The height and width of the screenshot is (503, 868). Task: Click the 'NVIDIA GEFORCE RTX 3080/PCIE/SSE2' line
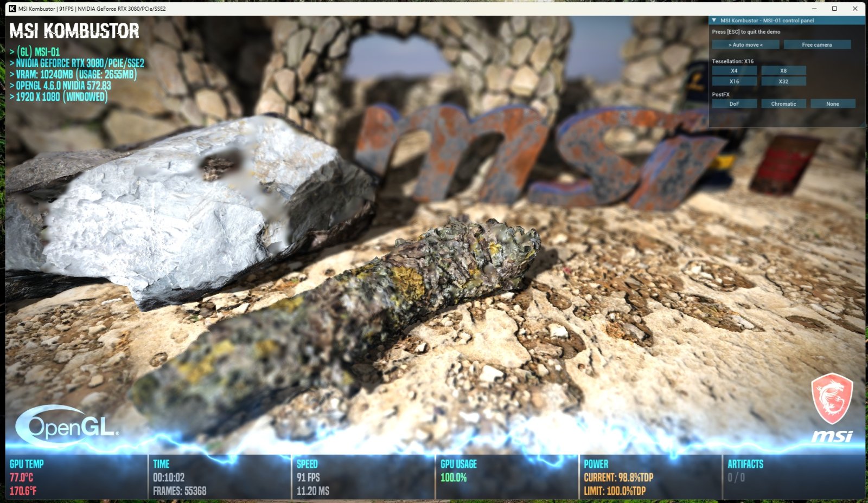(x=77, y=63)
